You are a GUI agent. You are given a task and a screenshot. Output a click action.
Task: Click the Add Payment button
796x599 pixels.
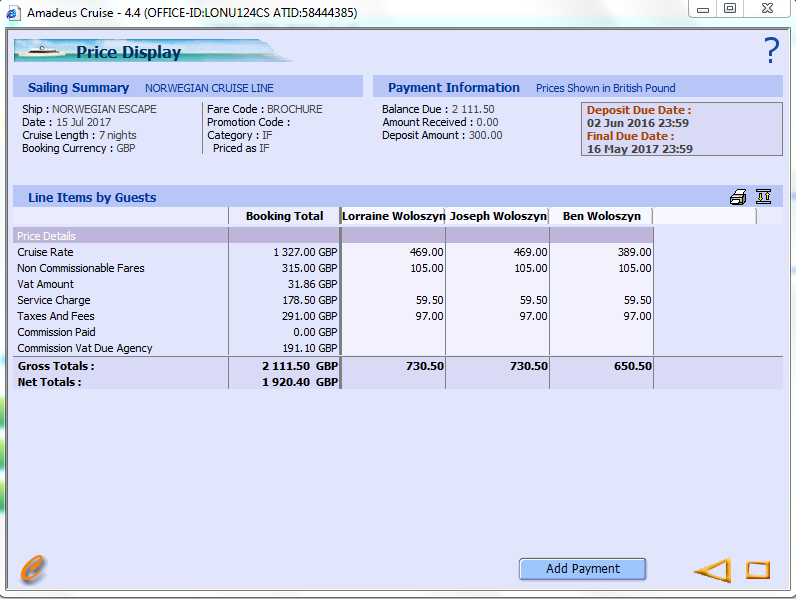[x=582, y=569]
